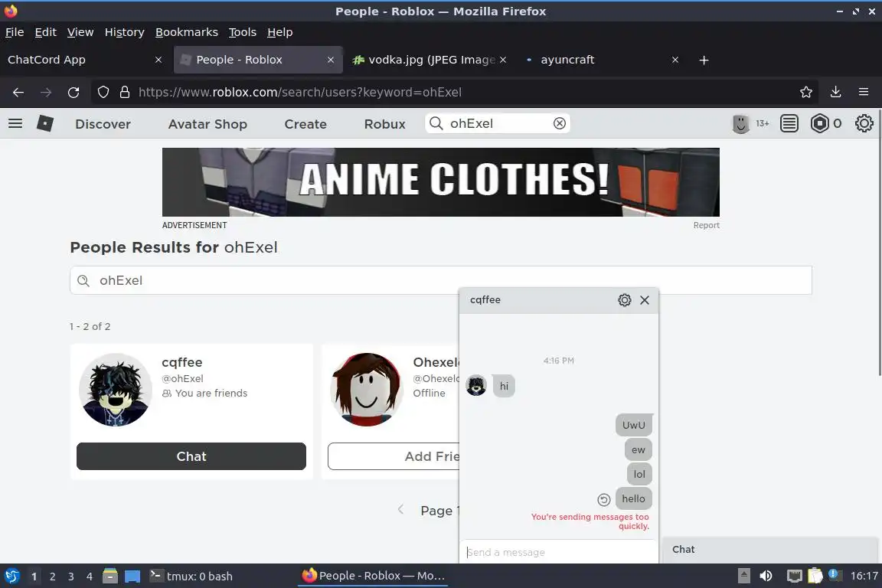
Task: Click the 16:17 clock in tray
Action: click(864, 576)
